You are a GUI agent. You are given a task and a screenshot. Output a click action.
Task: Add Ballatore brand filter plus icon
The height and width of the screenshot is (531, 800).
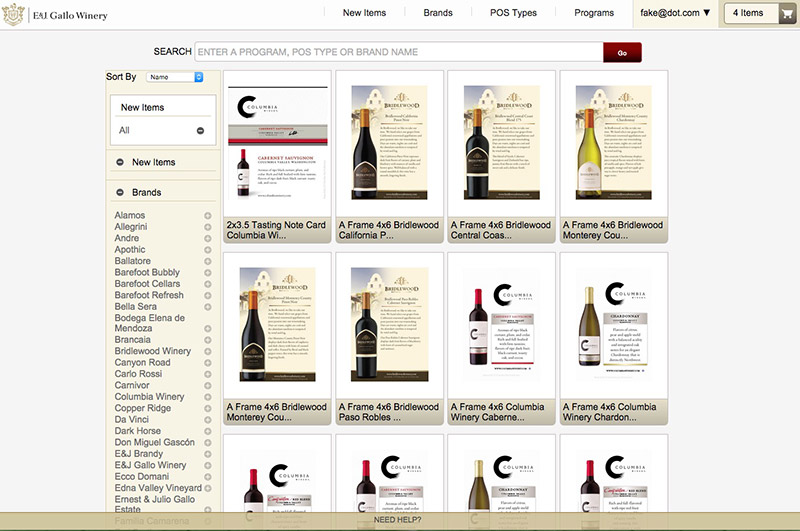[x=208, y=261]
